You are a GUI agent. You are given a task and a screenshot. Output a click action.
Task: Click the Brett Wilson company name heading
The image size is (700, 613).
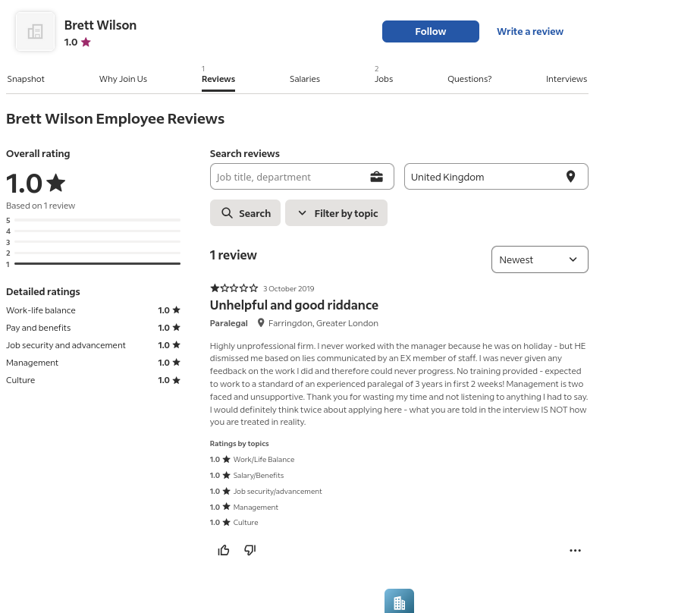coord(100,25)
